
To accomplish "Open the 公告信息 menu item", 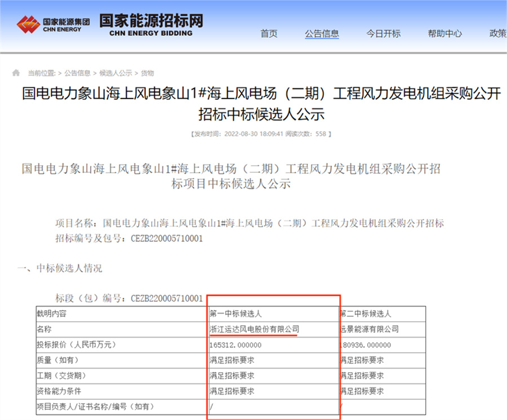I will [x=322, y=34].
